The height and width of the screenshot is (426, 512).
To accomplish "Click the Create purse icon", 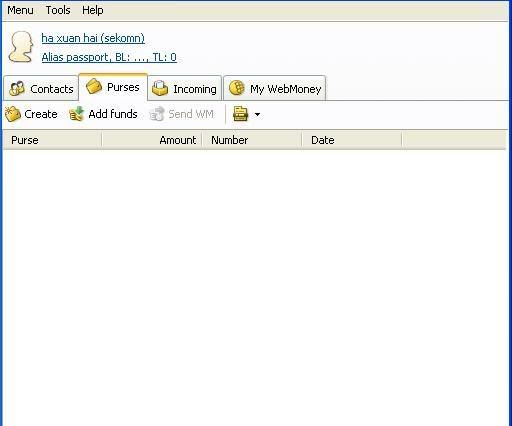I will 13,114.
